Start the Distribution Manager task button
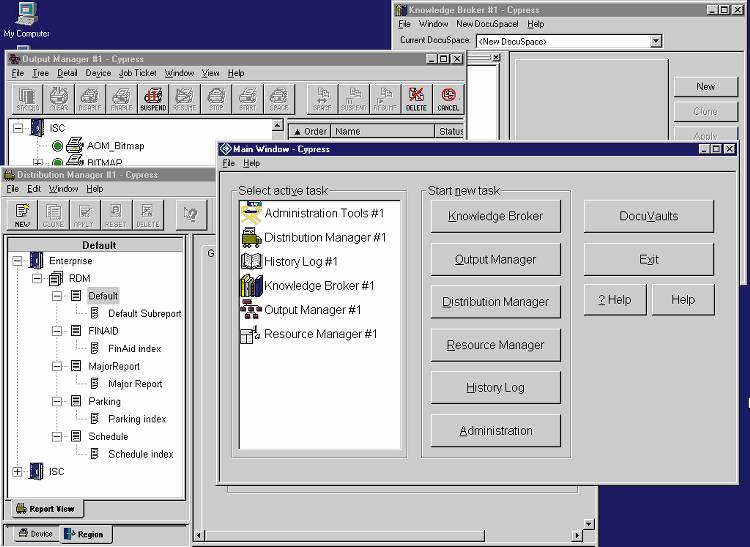The width and height of the screenshot is (750, 547). pos(496,302)
